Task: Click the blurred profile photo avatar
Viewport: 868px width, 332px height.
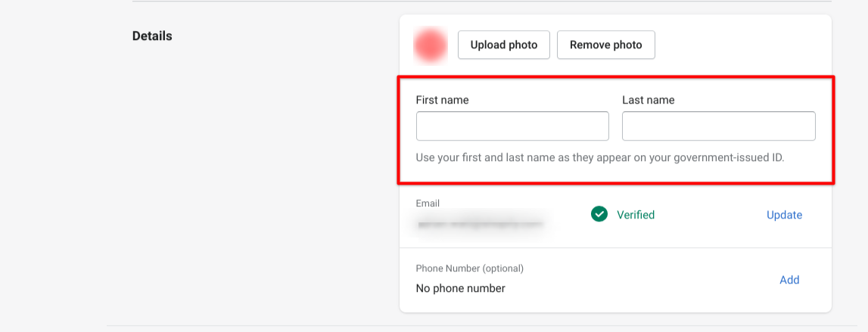Action: 430,45
